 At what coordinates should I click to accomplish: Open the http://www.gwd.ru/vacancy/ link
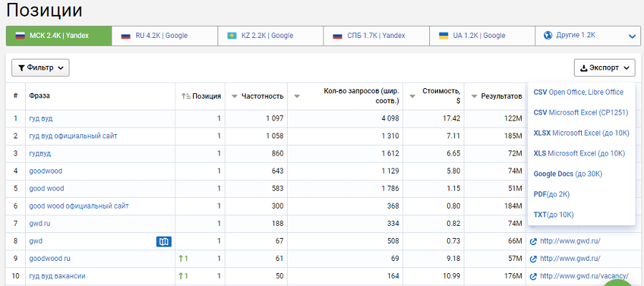tap(584, 276)
